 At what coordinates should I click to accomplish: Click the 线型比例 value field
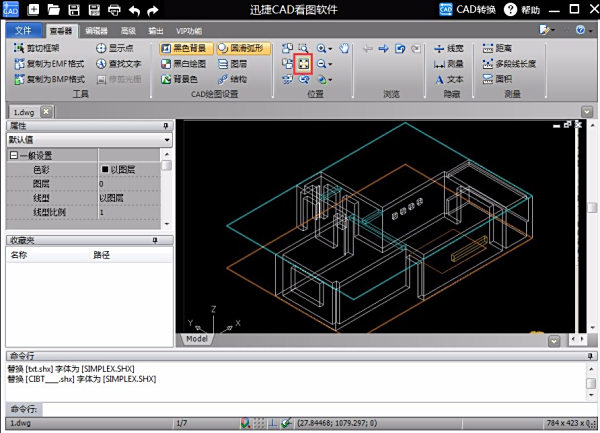pos(130,212)
